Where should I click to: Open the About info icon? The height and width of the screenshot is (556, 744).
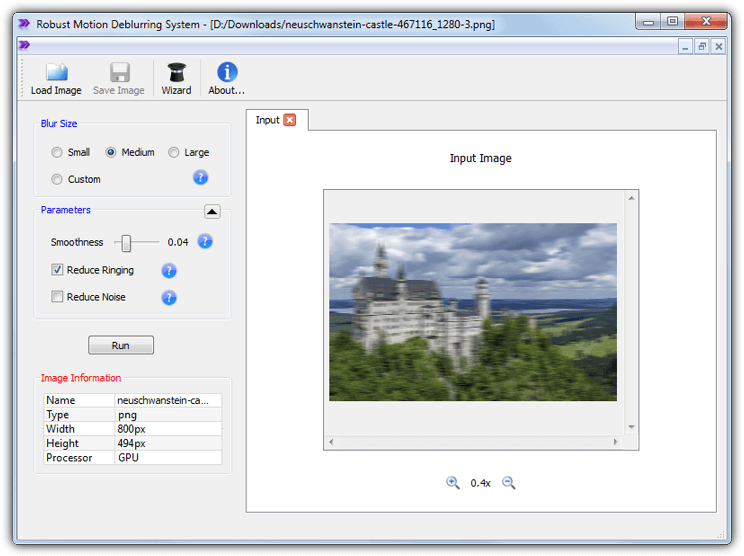click(227, 73)
